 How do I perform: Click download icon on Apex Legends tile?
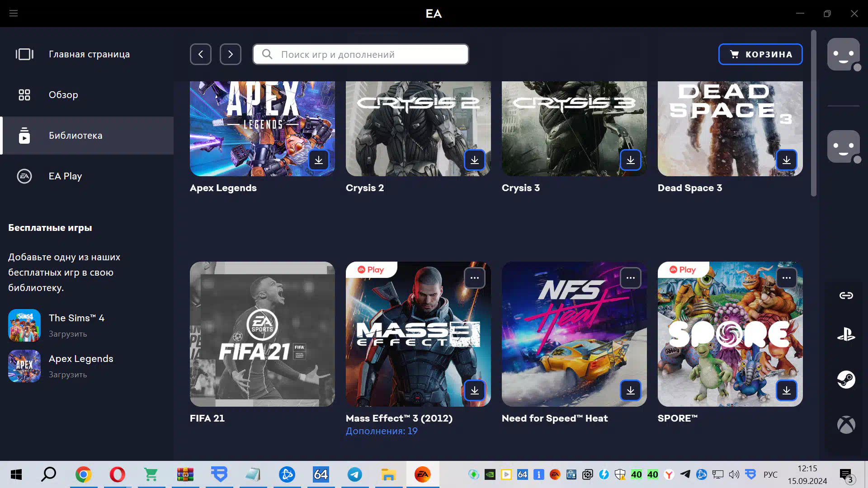(x=319, y=160)
